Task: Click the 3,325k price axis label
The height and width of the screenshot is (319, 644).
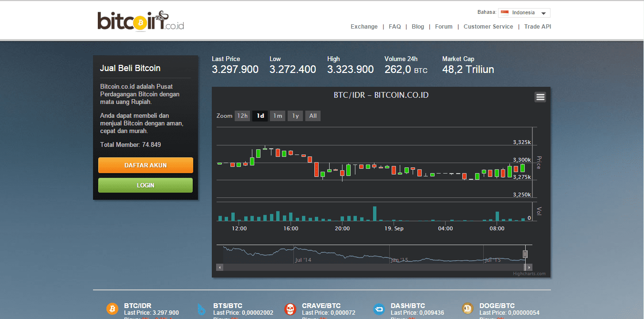Action: tap(522, 142)
